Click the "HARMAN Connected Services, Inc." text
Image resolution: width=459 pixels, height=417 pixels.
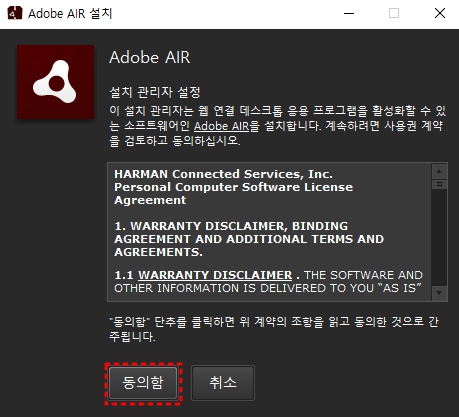[223, 174]
